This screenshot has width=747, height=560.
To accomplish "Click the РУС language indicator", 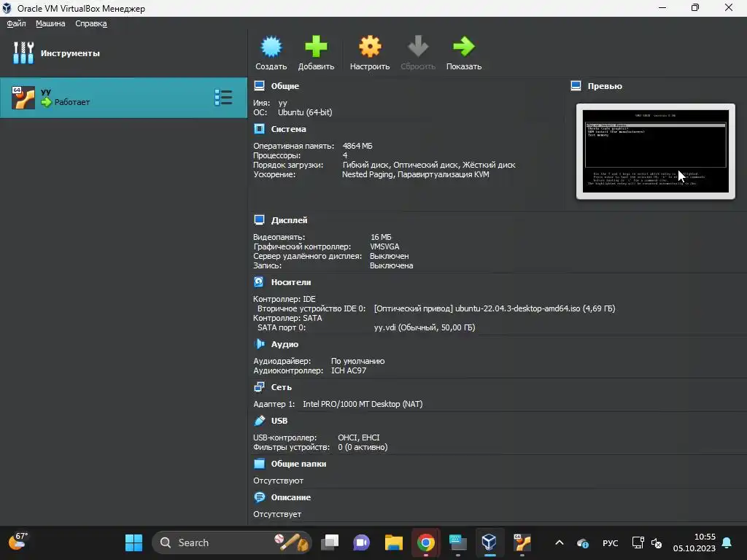I will [611, 542].
